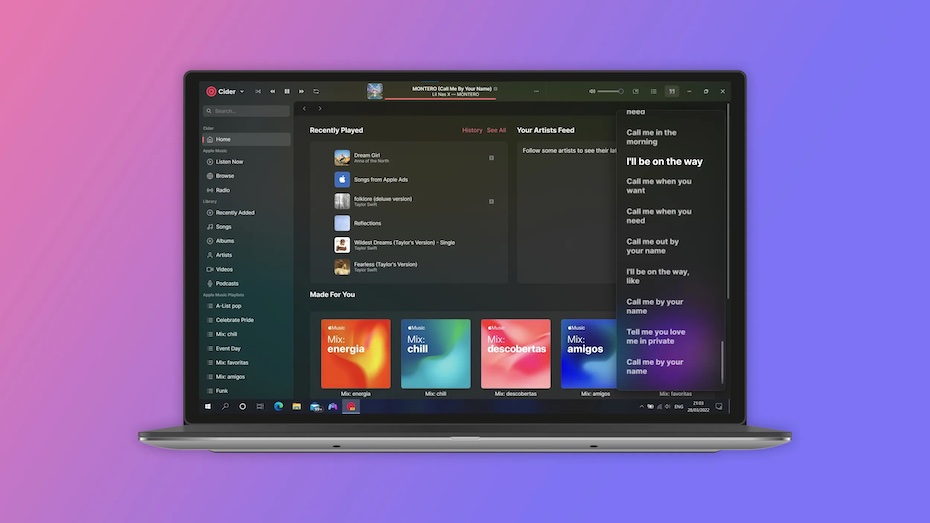The height and width of the screenshot is (523, 930).
Task: Open Windows taskbar search
Action: (225, 407)
